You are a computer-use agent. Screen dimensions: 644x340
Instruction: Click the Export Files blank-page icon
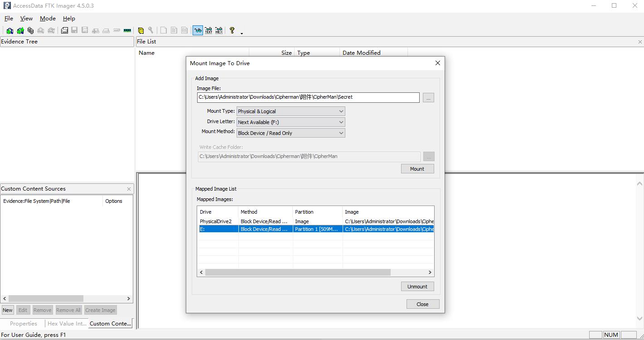coord(164,30)
